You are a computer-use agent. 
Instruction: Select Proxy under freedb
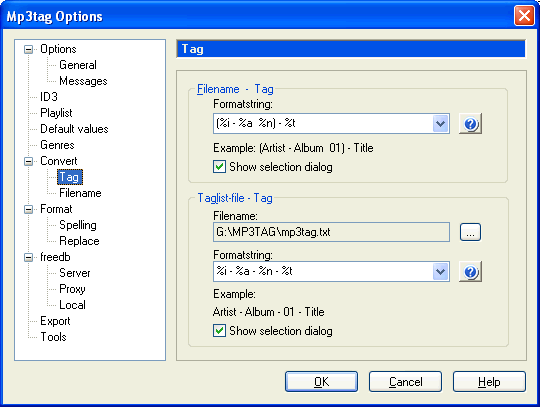72,289
